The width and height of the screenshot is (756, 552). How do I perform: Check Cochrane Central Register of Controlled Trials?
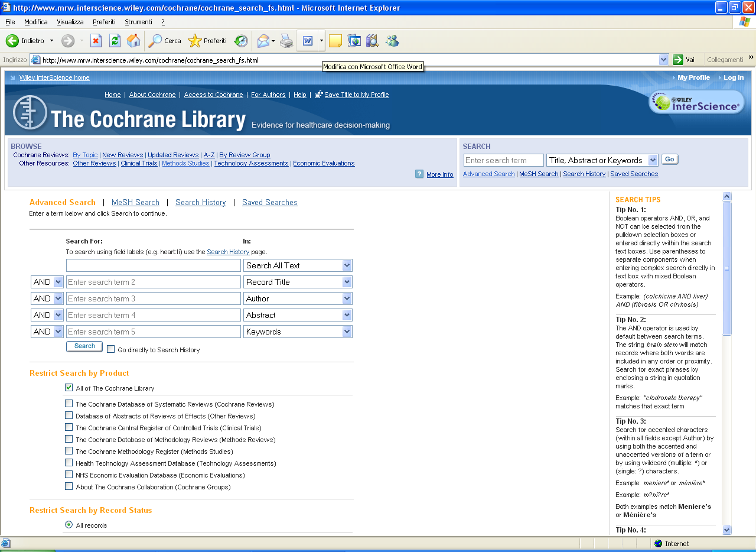(69, 427)
